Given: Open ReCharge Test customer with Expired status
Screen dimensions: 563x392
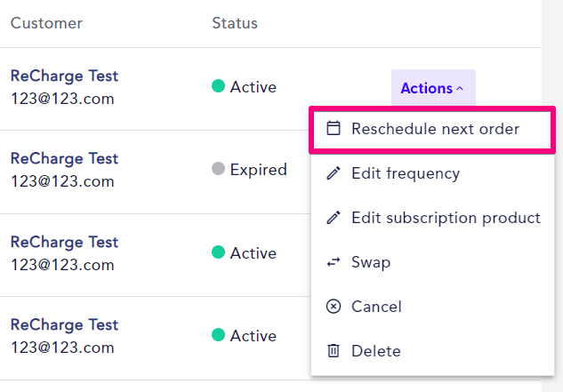Looking at the screenshot, I should pyautogui.click(x=64, y=158).
